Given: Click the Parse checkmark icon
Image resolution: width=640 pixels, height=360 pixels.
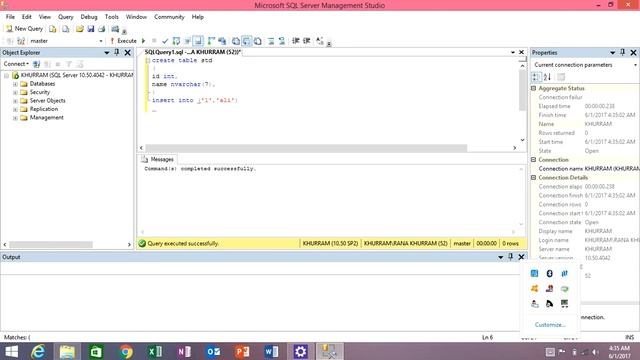Looking at the screenshot, I should (x=165, y=41).
